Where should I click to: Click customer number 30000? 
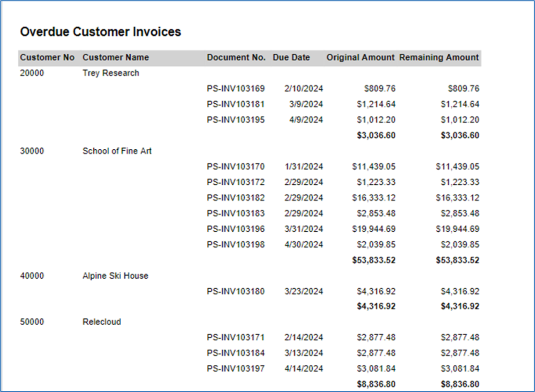click(x=32, y=151)
